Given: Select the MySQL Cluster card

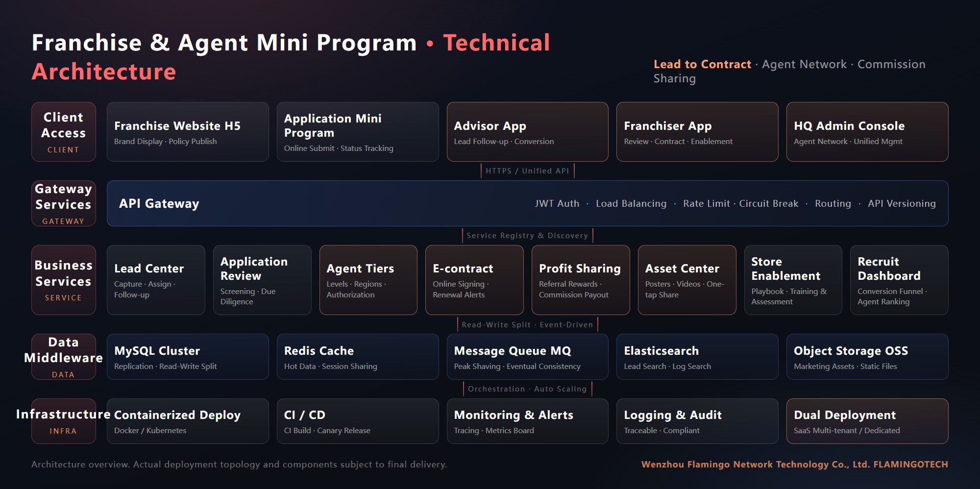Looking at the screenshot, I should [188, 357].
